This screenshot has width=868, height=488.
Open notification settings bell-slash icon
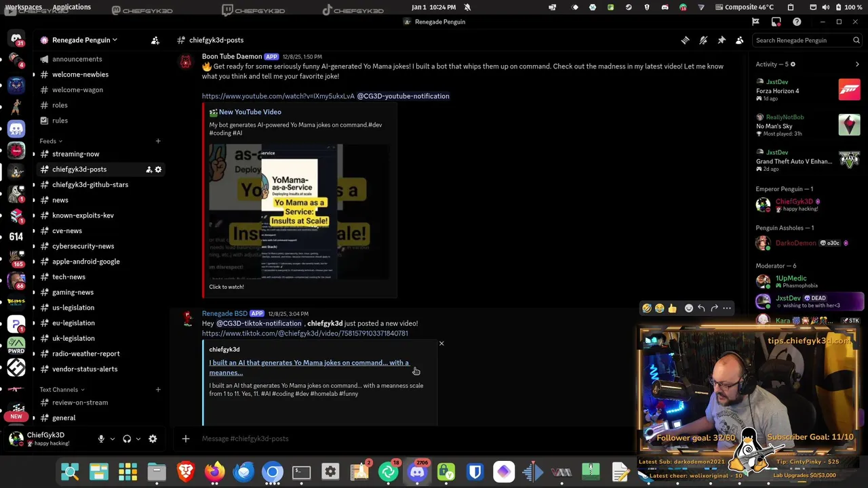tap(703, 40)
